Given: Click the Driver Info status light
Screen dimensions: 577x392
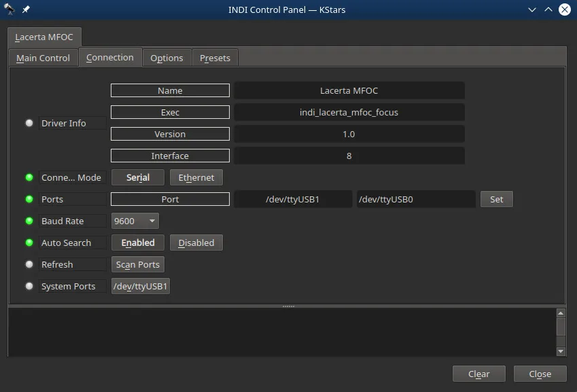Looking at the screenshot, I should click(x=29, y=123).
